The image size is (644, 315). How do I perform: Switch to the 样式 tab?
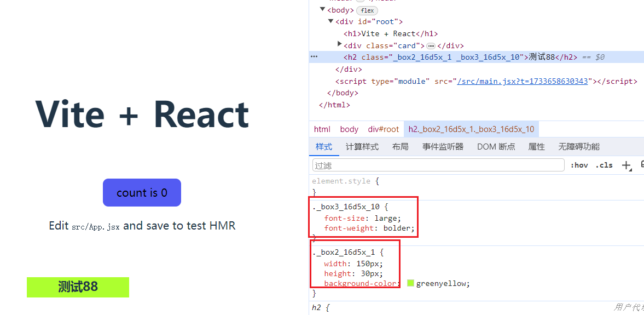pos(324,147)
